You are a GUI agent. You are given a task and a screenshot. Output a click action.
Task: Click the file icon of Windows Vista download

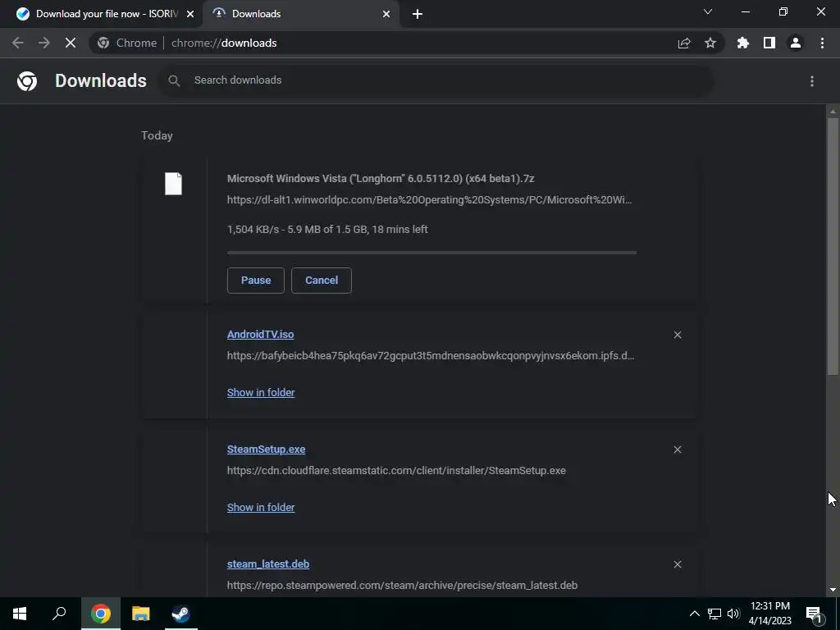pos(173,184)
